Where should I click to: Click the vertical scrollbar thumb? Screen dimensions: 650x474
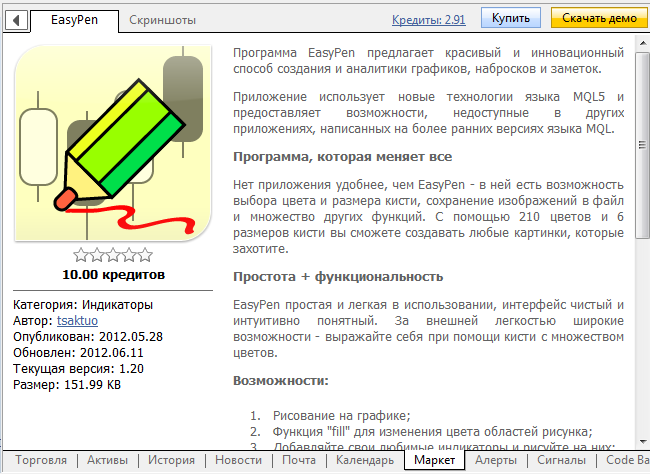(643, 144)
